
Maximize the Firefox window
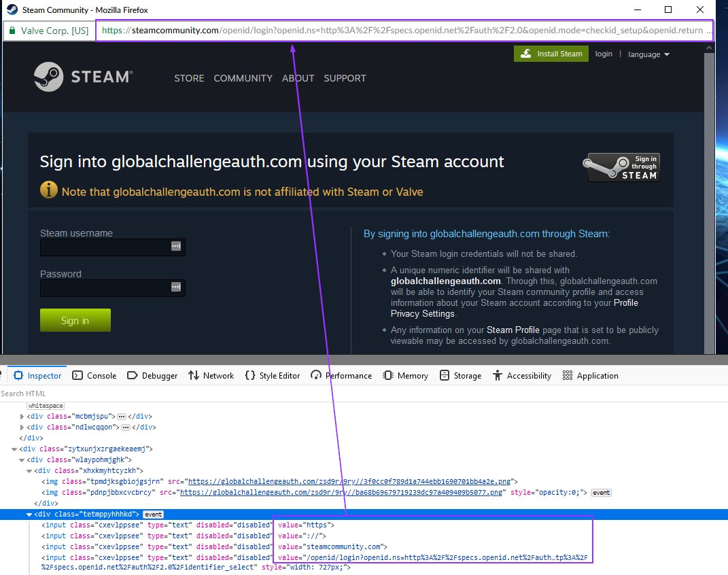[x=668, y=10]
